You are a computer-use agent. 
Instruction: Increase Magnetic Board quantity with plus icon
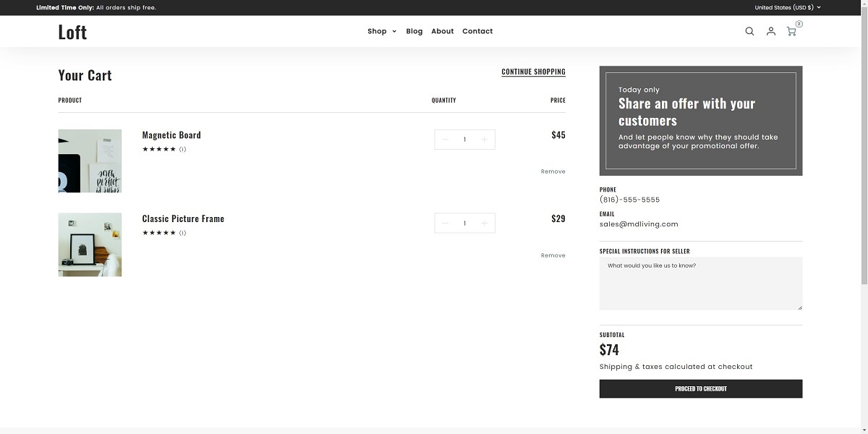click(x=484, y=139)
